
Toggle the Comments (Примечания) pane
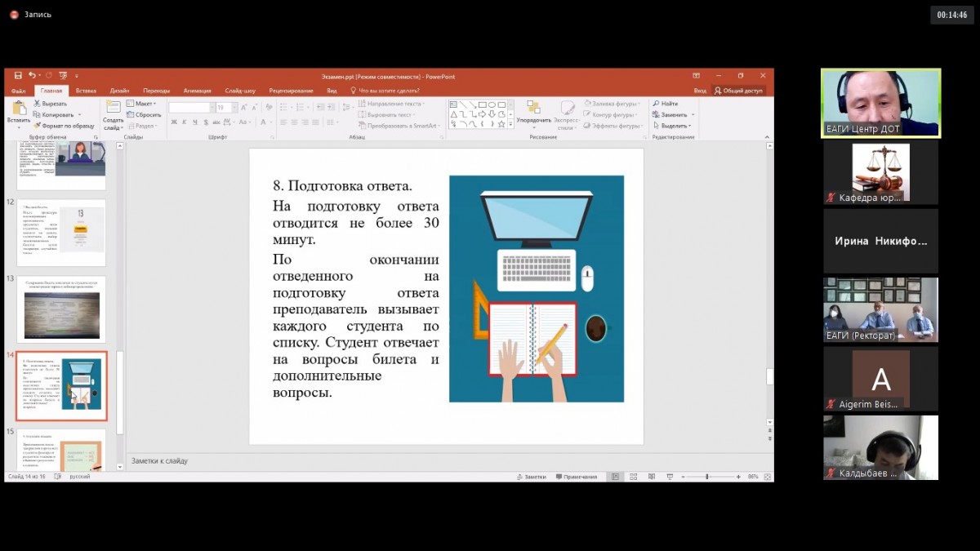(x=576, y=477)
